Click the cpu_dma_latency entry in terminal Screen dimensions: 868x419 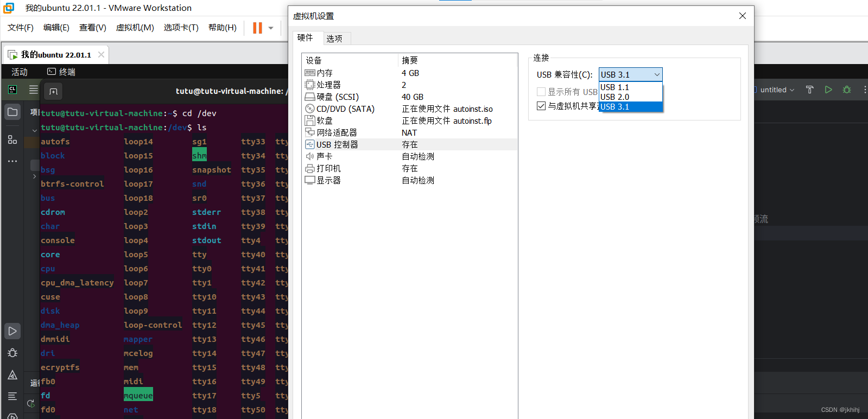tap(77, 283)
